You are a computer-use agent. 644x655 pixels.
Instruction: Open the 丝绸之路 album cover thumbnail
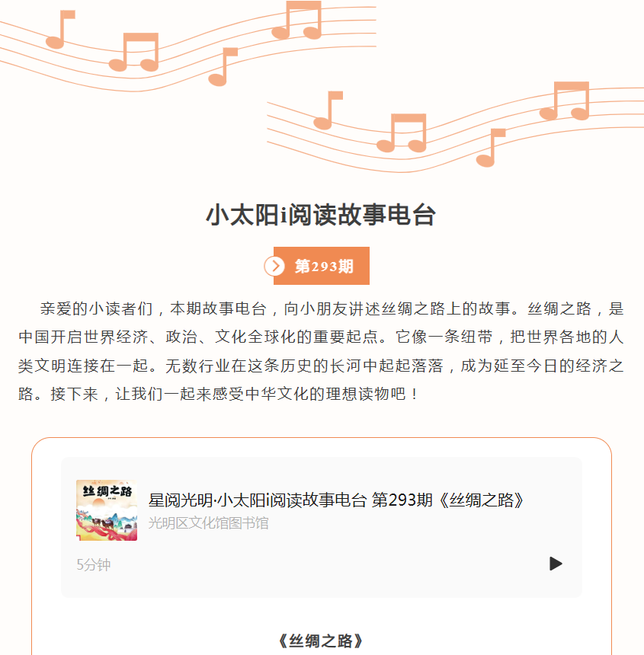(x=107, y=510)
